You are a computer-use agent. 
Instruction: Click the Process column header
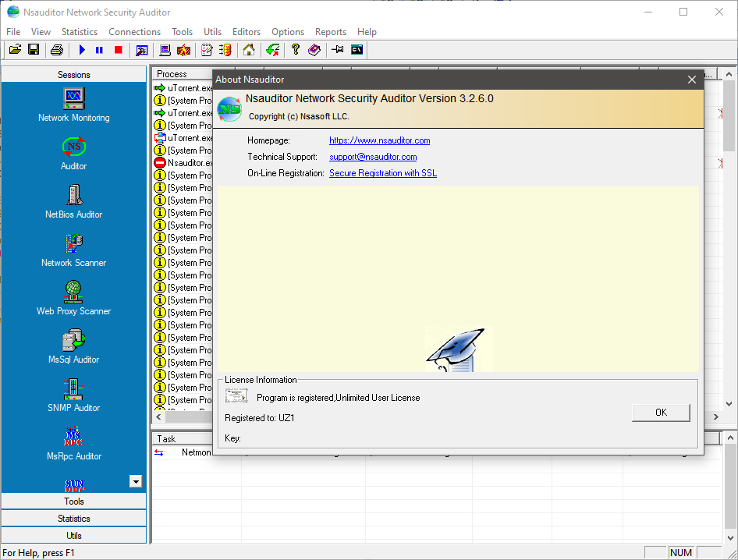[x=182, y=74]
